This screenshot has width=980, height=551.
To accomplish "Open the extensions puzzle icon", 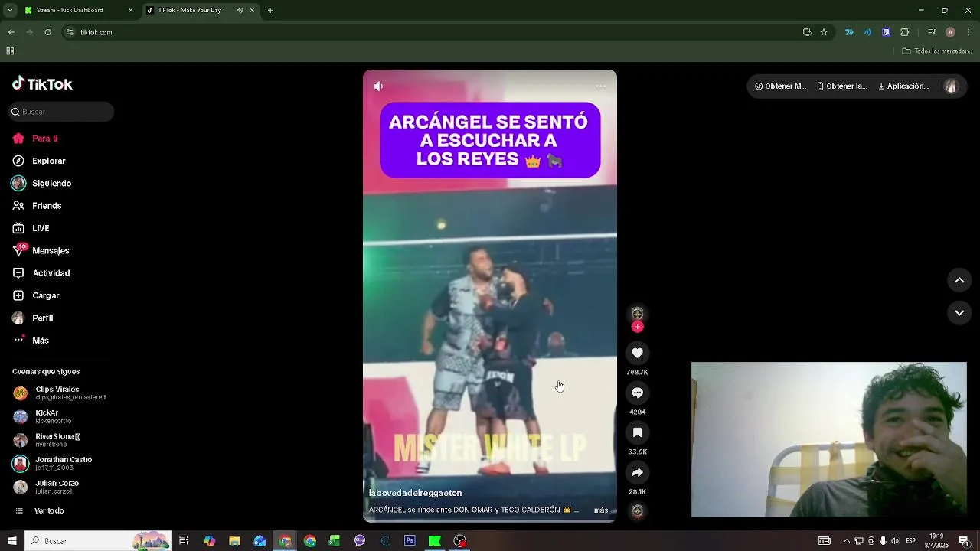I will pyautogui.click(x=905, y=32).
